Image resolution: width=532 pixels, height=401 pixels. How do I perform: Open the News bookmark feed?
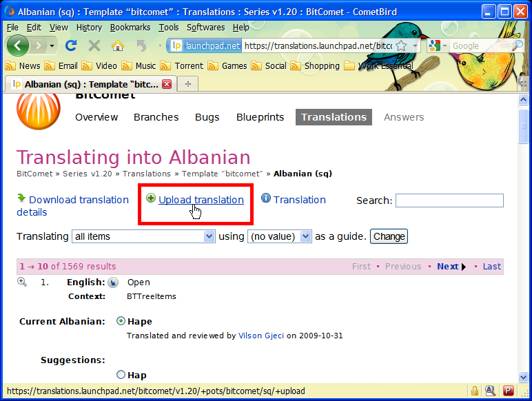(x=23, y=66)
